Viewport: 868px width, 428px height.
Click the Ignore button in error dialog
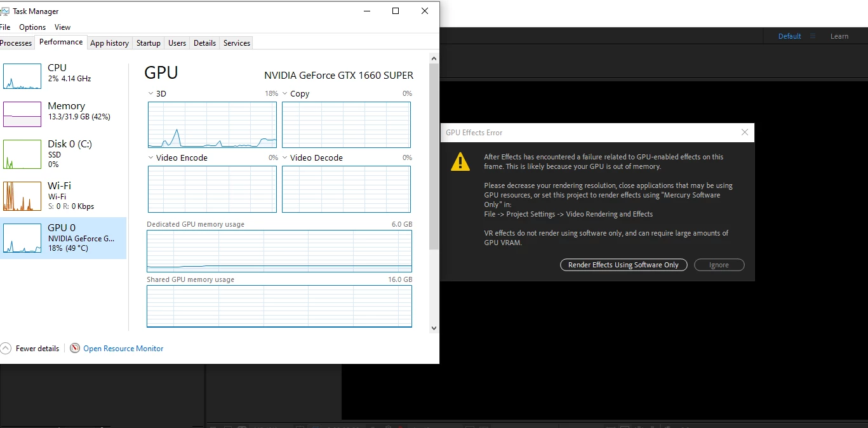719,265
